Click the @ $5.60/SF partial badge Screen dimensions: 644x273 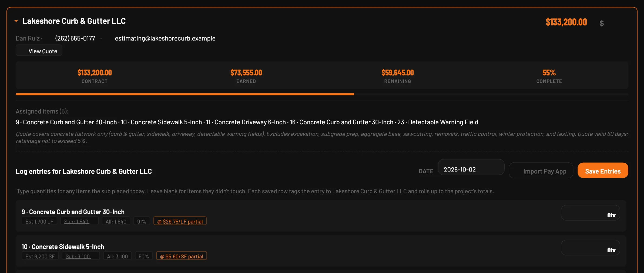[x=182, y=256]
